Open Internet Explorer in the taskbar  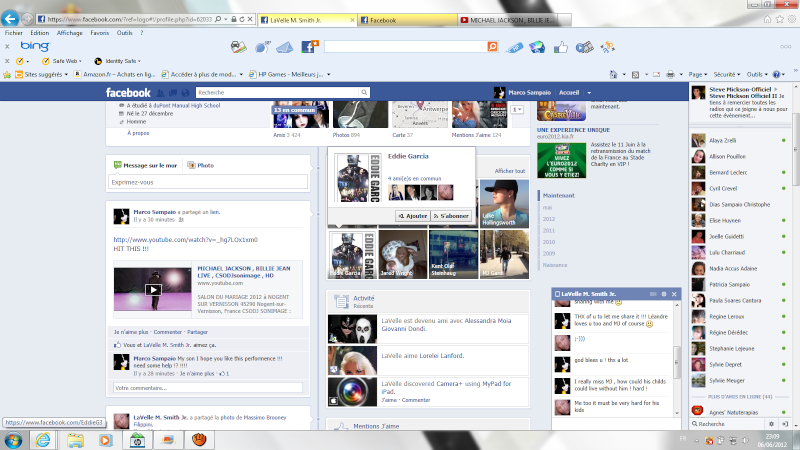click(43, 440)
